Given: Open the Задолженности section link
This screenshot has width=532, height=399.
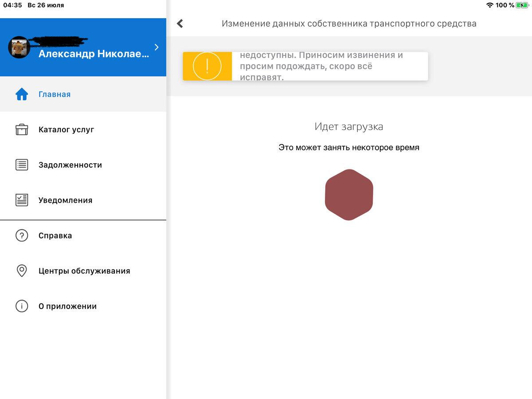Looking at the screenshot, I should pyautogui.click(x=70, y=164).
